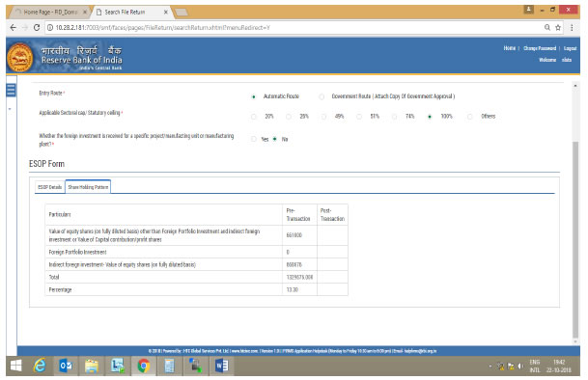Switch to the Shareholding Pattern tab
Screen dimensions: 588x380
point(88,187)
